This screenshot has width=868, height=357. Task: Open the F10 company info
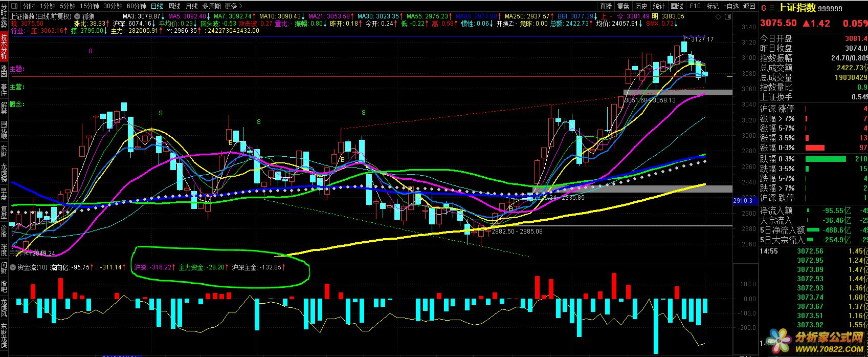click(695, 6)
